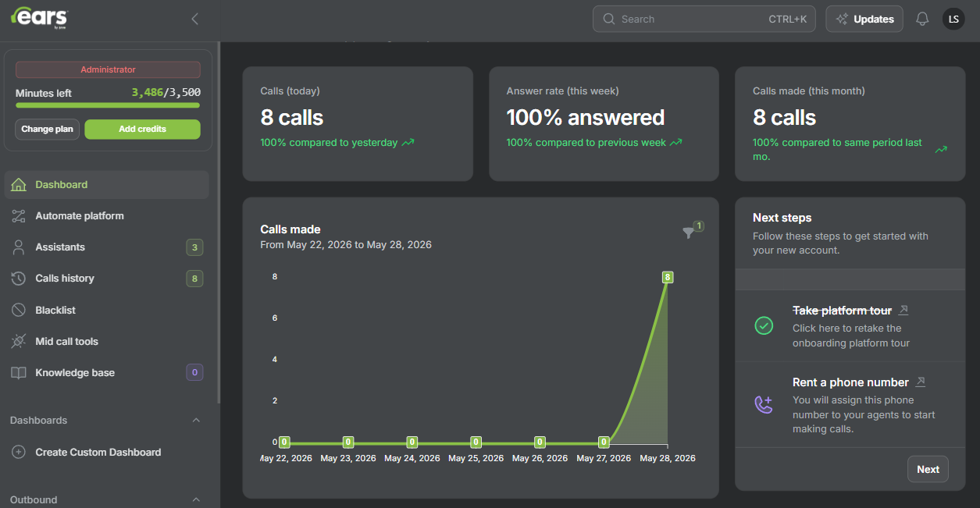This screenshot has width=980, height=508.
Task: Toggle the Take platform tour checkmark
Action: [764, 326]
